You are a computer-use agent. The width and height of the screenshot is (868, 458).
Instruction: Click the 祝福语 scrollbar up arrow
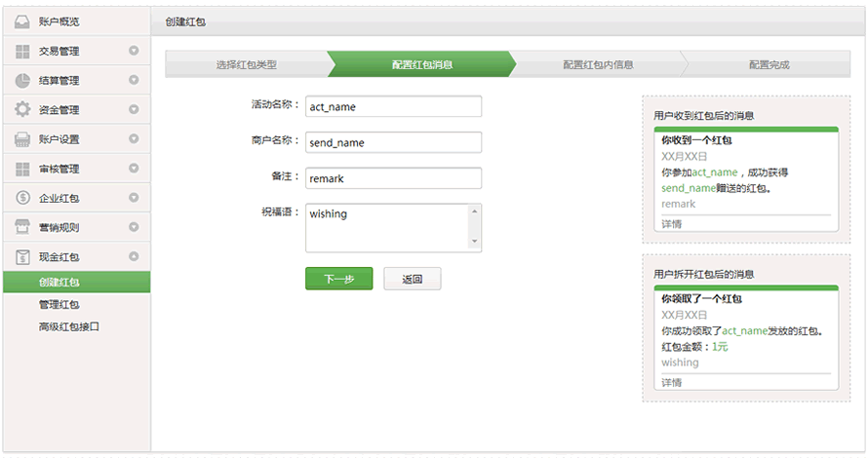coord(474,211)
